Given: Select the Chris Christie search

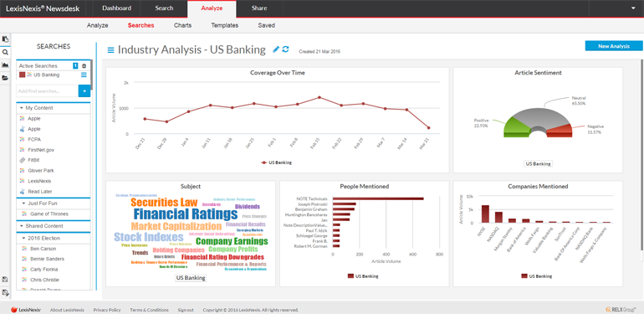Looking at the screenshot, I should click(45, 280).
